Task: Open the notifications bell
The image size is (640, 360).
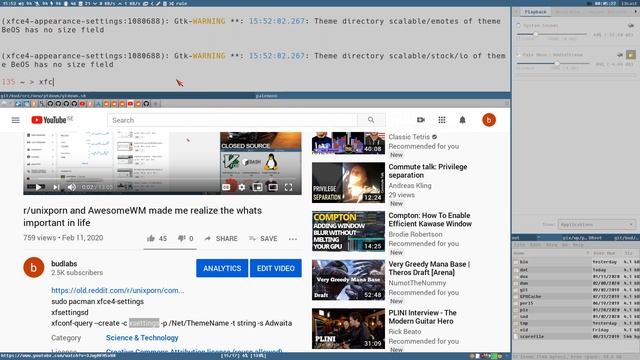Action: [462, 120]
